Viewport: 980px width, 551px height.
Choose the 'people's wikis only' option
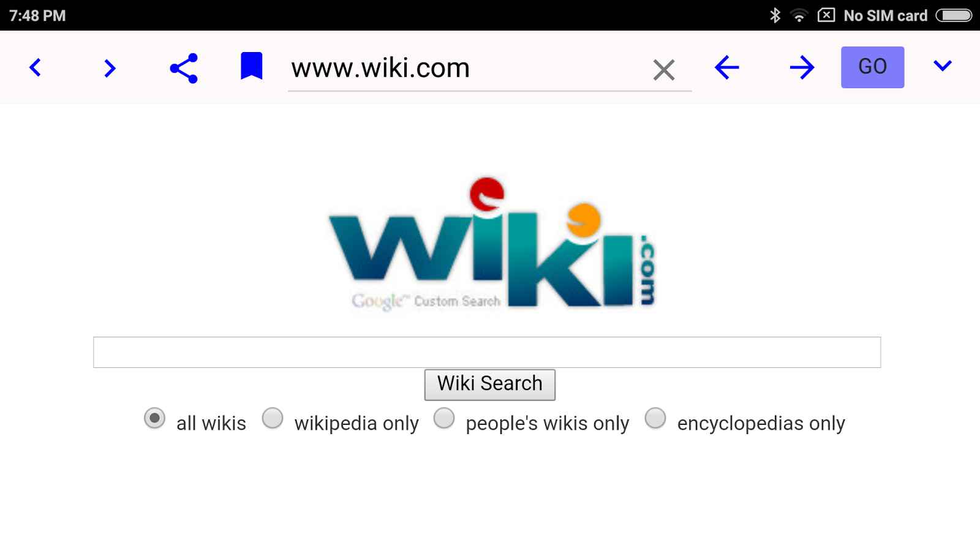pyautogui.click(x=444, y=419)
